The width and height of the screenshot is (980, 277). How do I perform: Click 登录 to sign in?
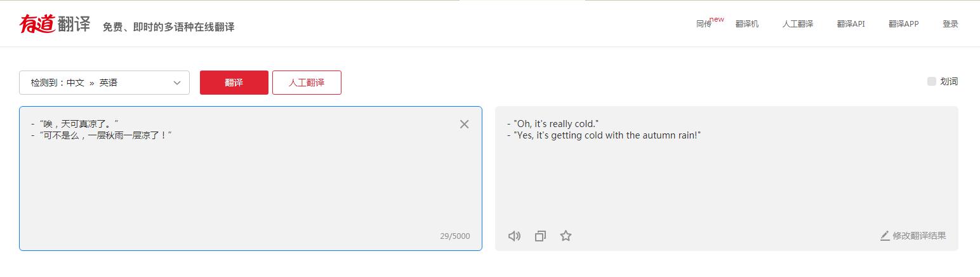point(950,24)
